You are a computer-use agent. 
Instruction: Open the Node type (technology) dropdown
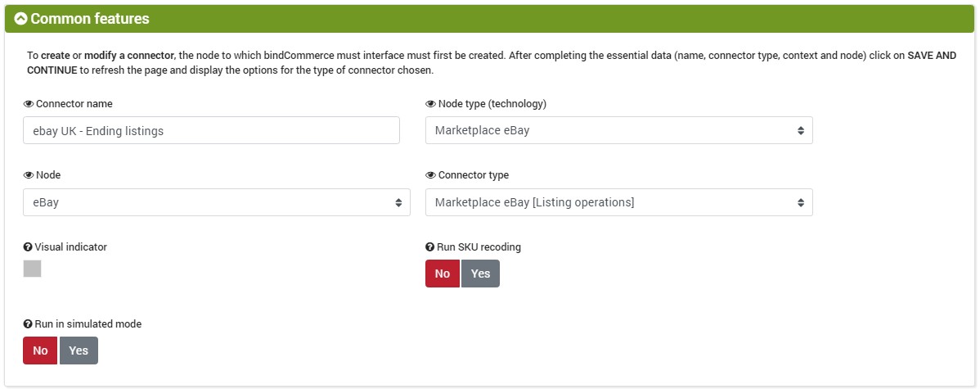tap(618, 130)
